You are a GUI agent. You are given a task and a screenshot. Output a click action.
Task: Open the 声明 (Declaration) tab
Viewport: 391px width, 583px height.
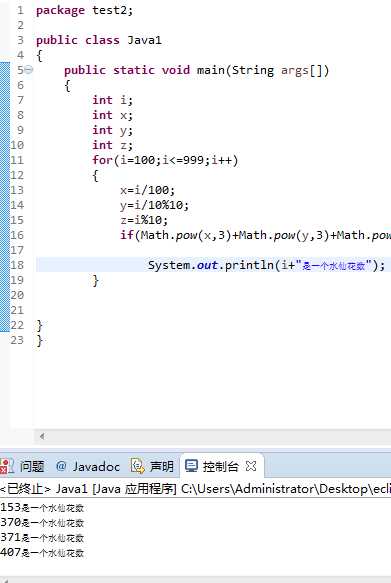click(162, 466)
